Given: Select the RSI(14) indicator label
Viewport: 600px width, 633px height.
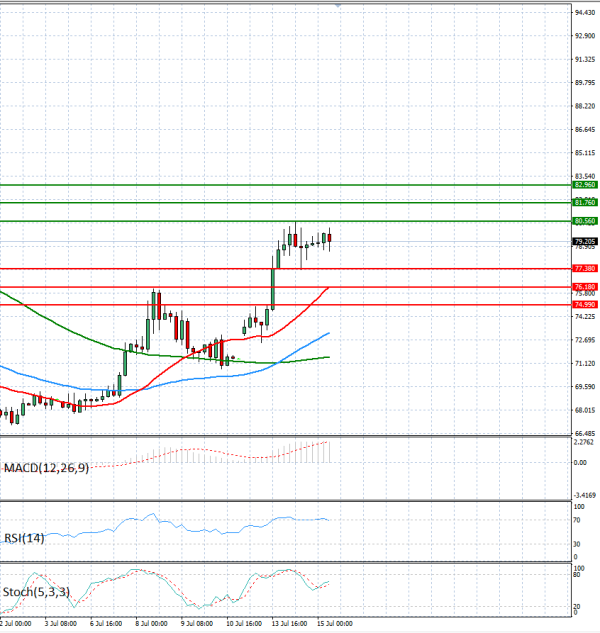Looking at the screenshot, I should 24,538.
